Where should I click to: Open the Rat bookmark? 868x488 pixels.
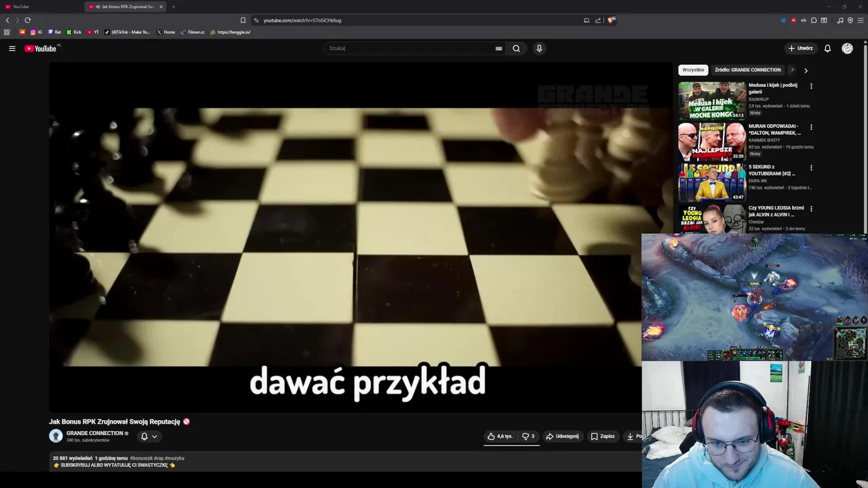pos(54,32)
